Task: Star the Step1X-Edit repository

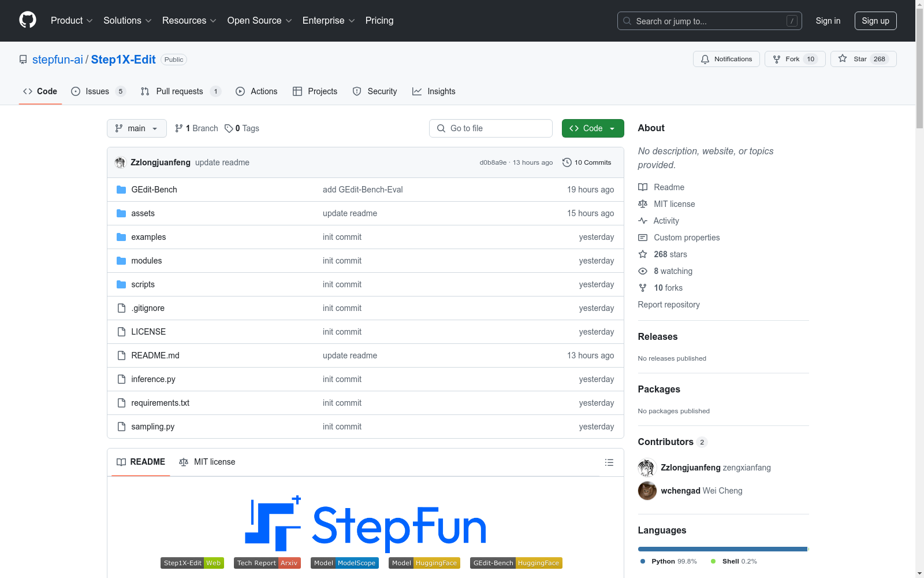Action: [863, 59]
